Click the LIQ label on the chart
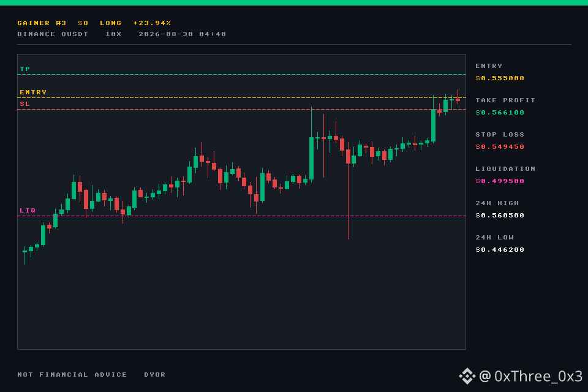 (28, 210)
